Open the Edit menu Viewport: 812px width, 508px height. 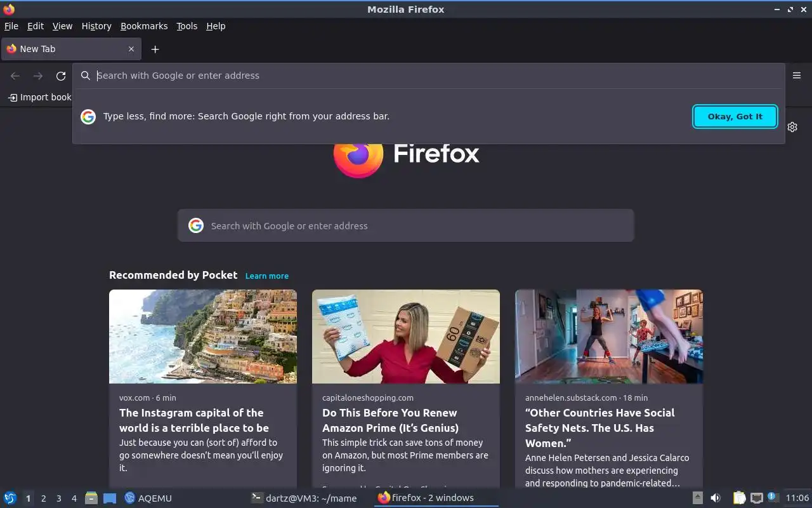tap(36, 26)
